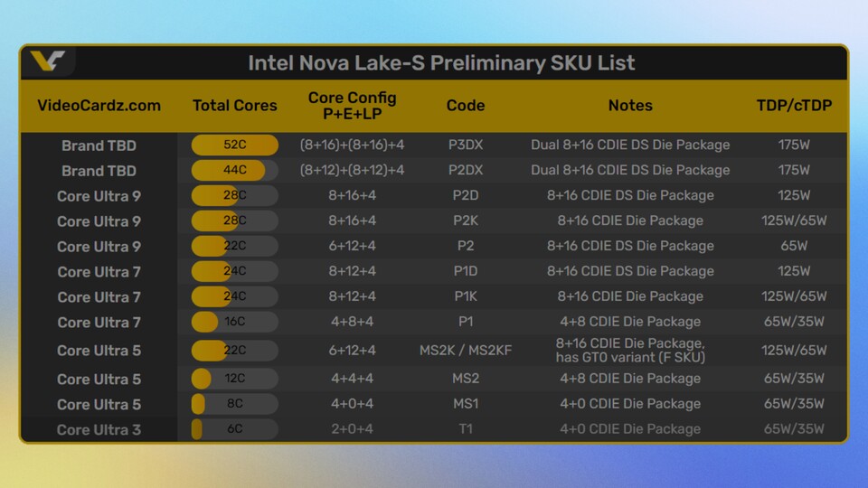Select the 52C total cores bar
The width and height of the screenshot is (868, 488).
(235, 145)
